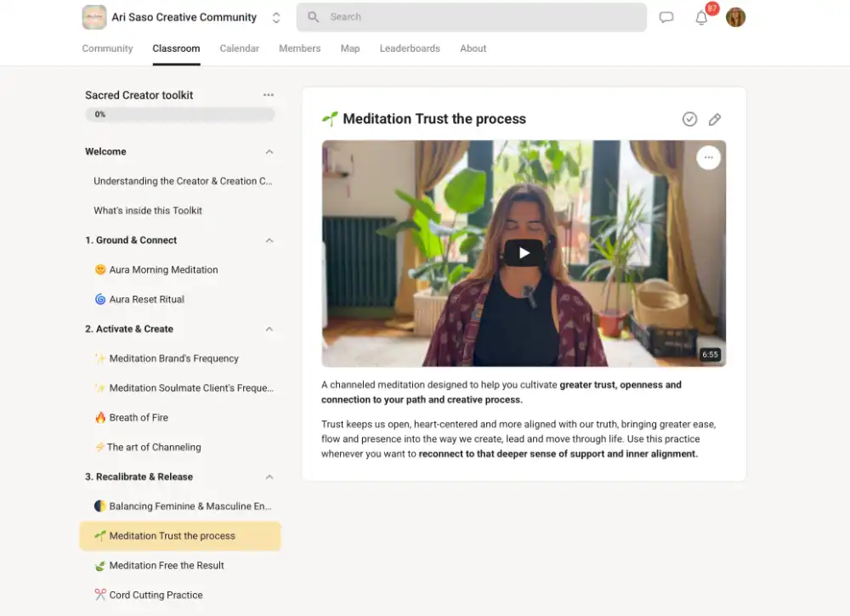
Task: View the Leaderboards tab
Action: click(x=410, y=48)
